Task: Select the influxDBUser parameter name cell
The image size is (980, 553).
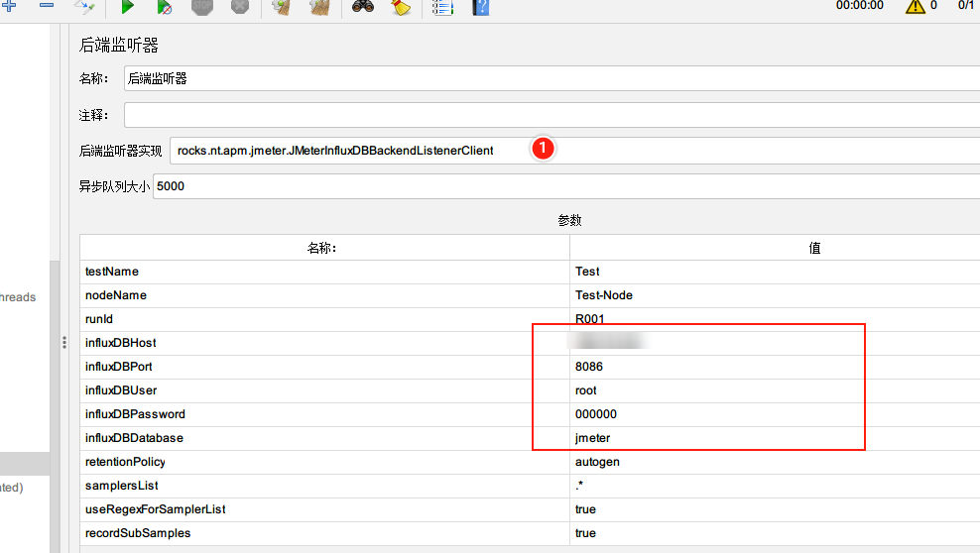Action: (324, 390)
